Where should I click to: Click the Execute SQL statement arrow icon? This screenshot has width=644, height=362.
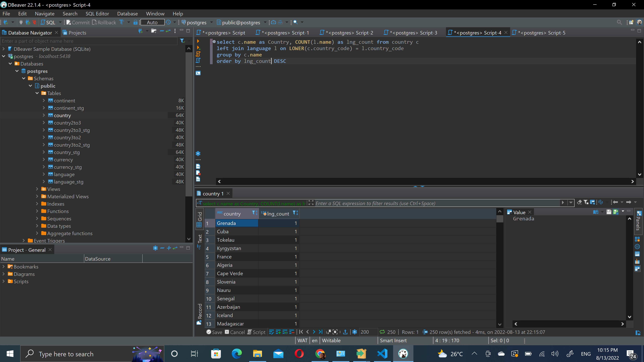(x=198, y=41)
